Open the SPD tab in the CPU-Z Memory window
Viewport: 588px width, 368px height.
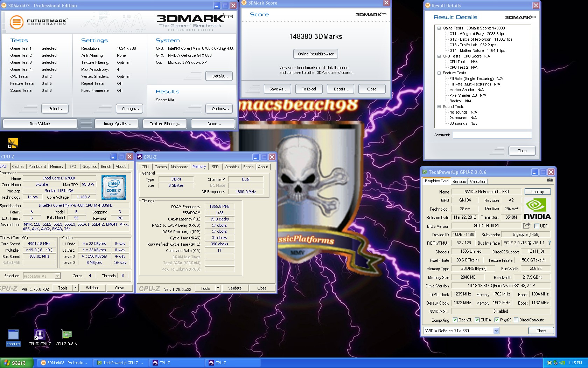tap(215, 167)
